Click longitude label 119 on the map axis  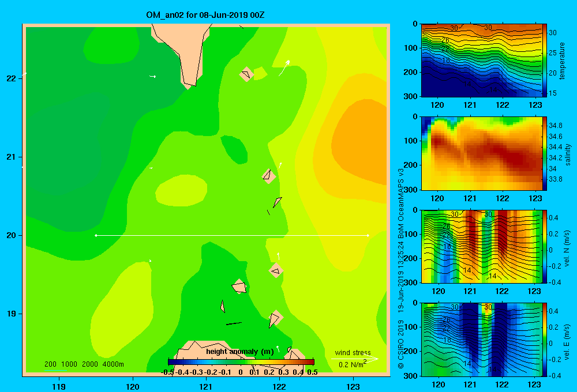59,386
